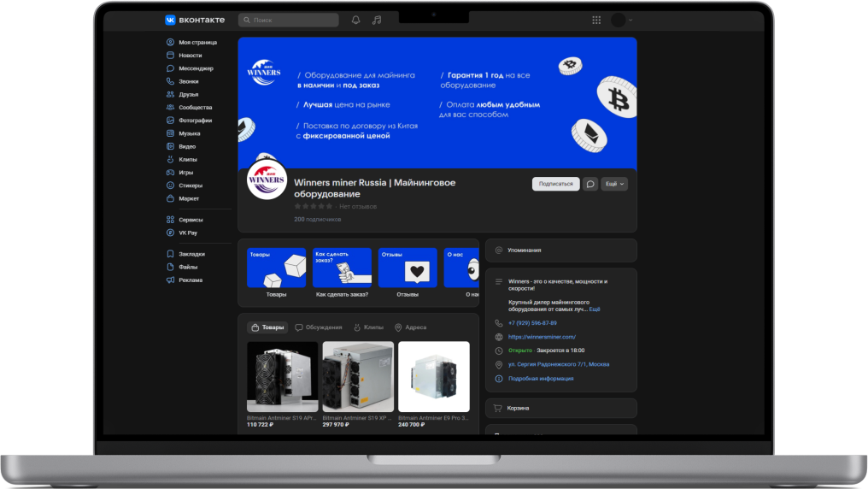Click the Закладки bookmark icon

click(x=170, y=254)
